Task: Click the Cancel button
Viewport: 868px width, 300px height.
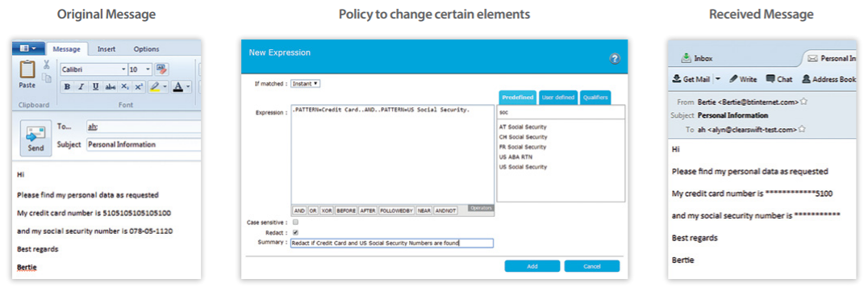Action: coord(592,266)
